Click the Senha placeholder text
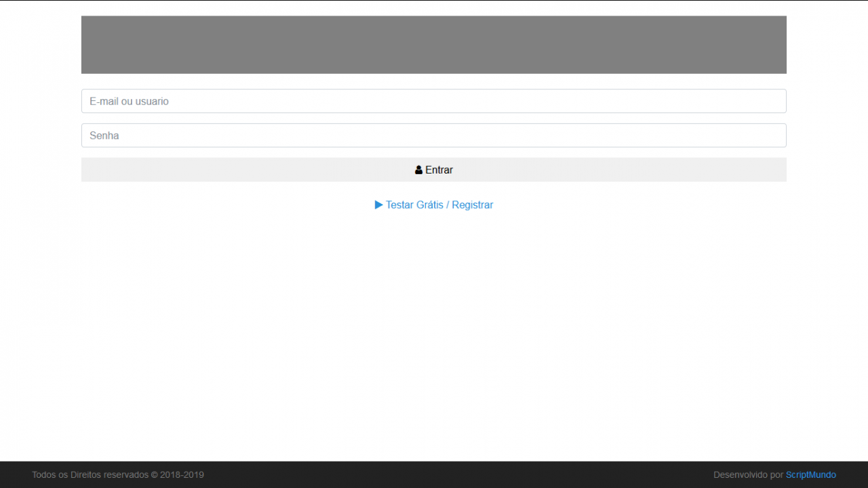Viewport: 868px width, 488px height. point(104,136)
